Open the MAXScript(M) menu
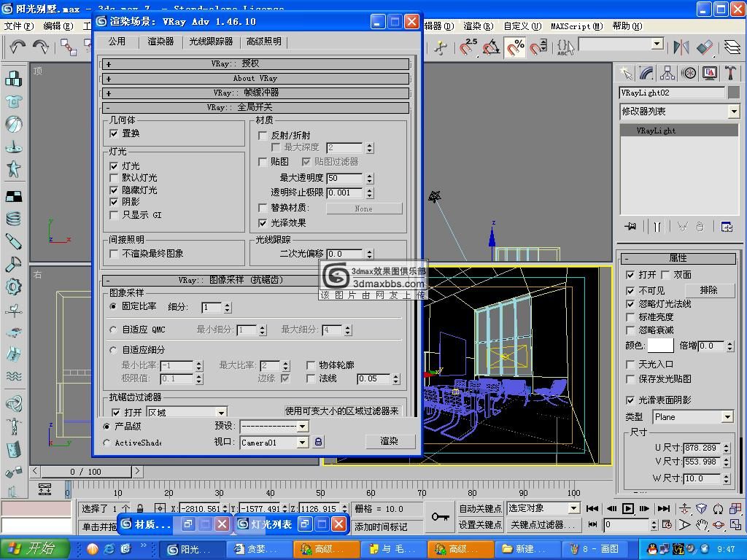 576,26
